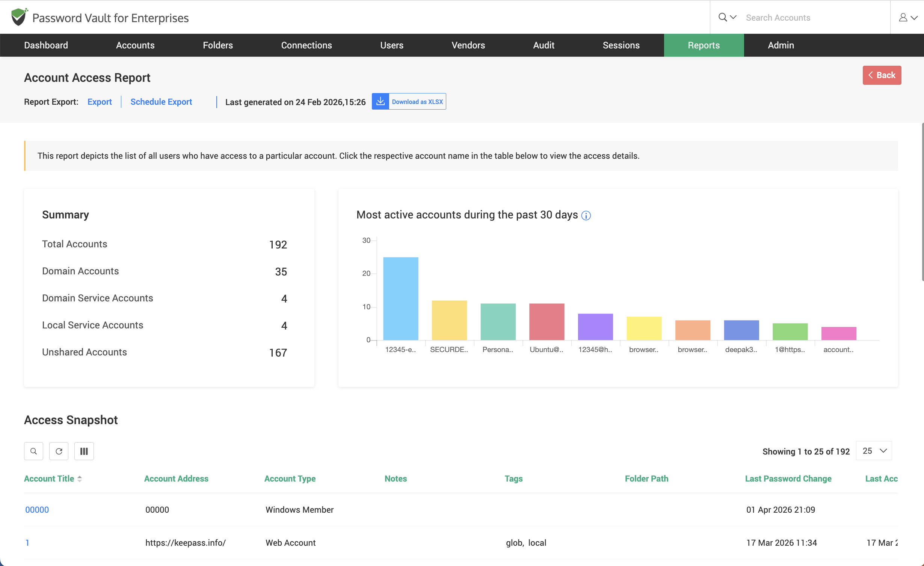Open the Access Snapshot table search icon

34,451
